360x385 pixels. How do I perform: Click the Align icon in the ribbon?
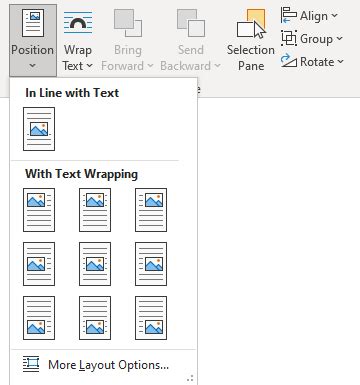tap(289, 15)
